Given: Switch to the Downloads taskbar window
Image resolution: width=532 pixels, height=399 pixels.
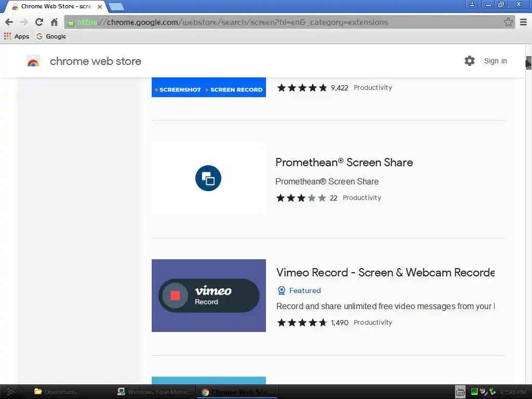Looking at the screenshot, I should click(x=56, y=392).
